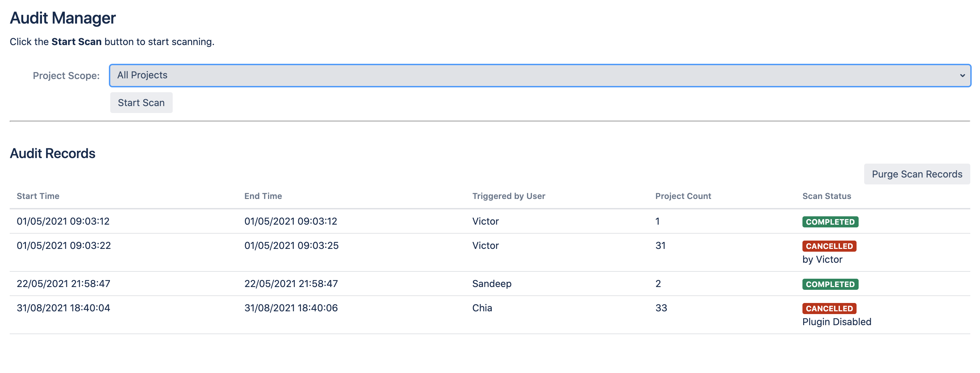Click the Scan Status column header
Image resolution: width=980 pixels, height=373 pixels.
click(x=826, y=196)
